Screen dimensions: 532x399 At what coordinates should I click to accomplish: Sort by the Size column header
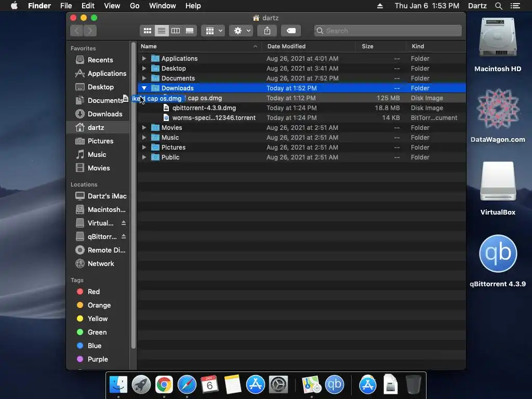[381, 46]
